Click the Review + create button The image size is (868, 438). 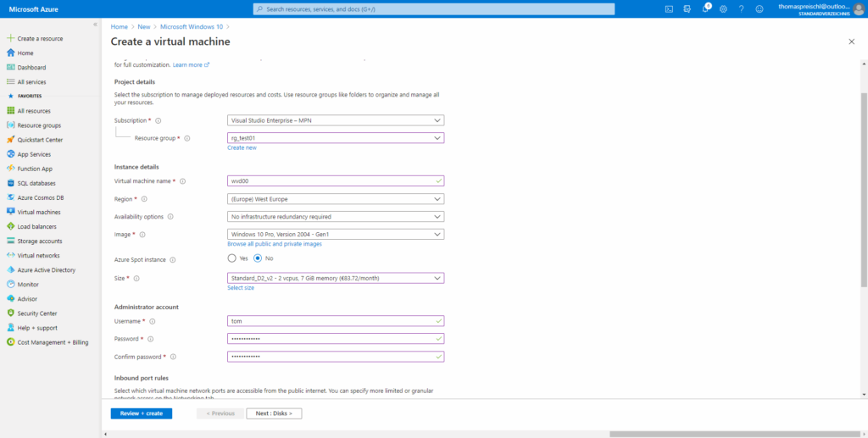click(x=142, y=413)
